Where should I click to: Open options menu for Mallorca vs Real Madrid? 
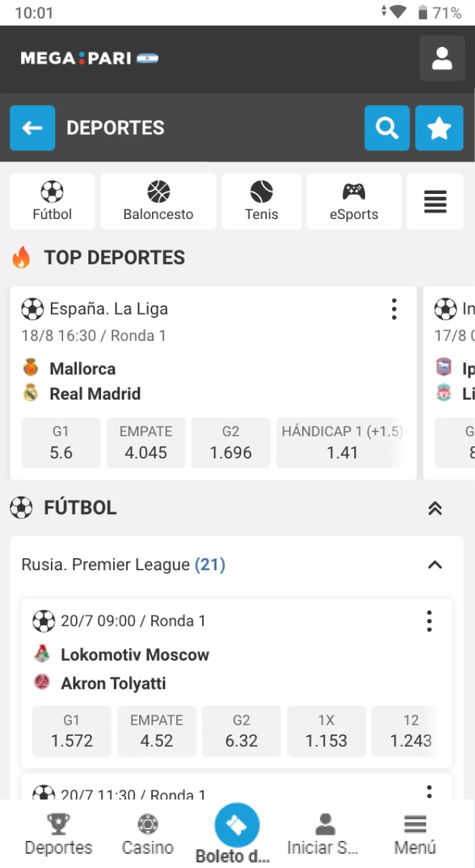click(394, 309)
